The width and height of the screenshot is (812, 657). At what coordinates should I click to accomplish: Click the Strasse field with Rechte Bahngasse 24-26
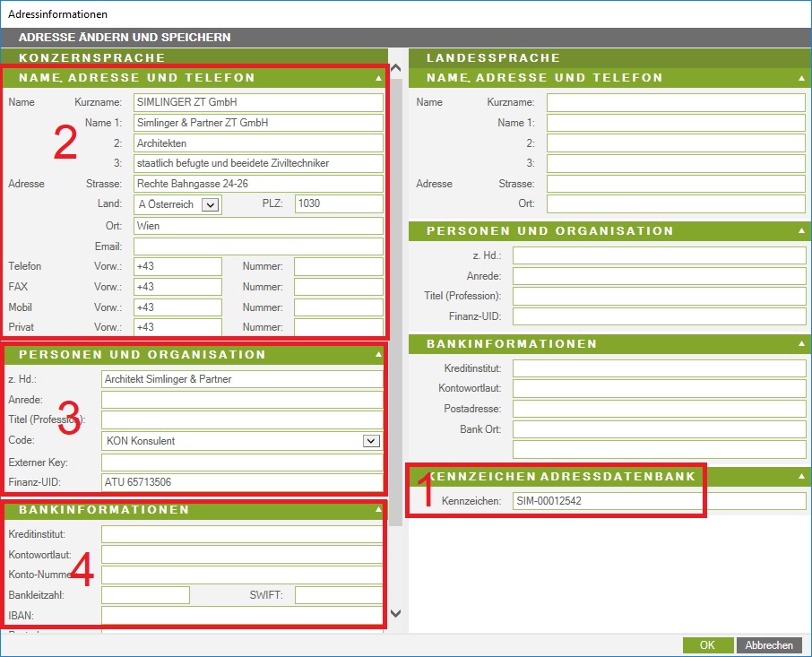pyautogui.click(x=258, y=184)
